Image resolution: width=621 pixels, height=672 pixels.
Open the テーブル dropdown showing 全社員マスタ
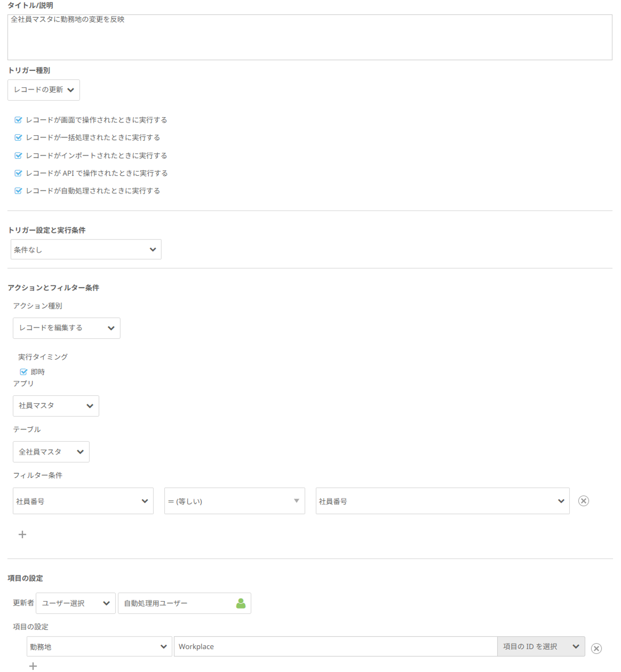click(51, 452)
